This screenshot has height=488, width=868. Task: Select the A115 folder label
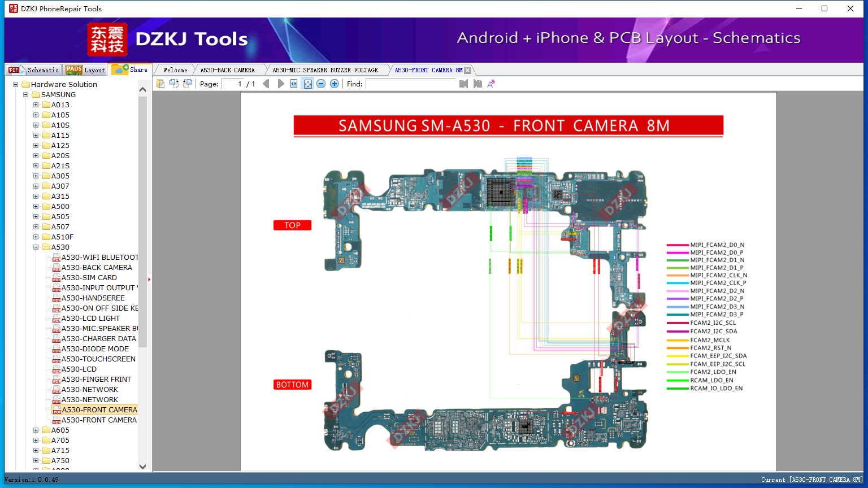60,136
